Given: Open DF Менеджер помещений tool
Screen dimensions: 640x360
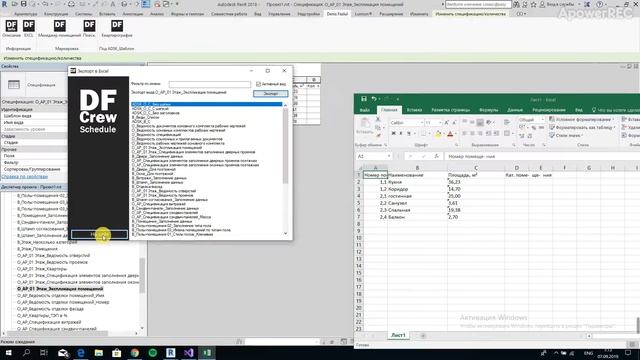Looking at the screenshot, I should tap(60, 26).
